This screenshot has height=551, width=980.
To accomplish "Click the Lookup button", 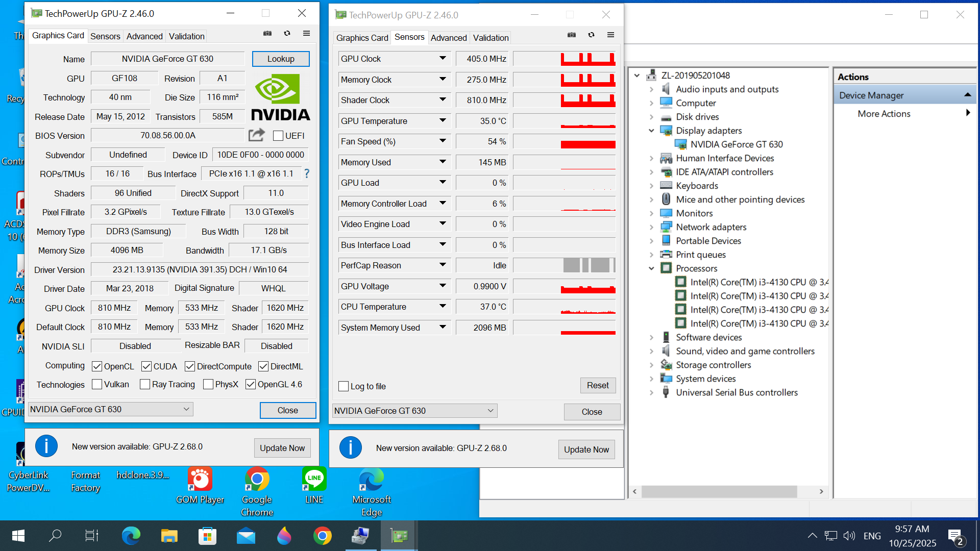I will coord(281,59).
